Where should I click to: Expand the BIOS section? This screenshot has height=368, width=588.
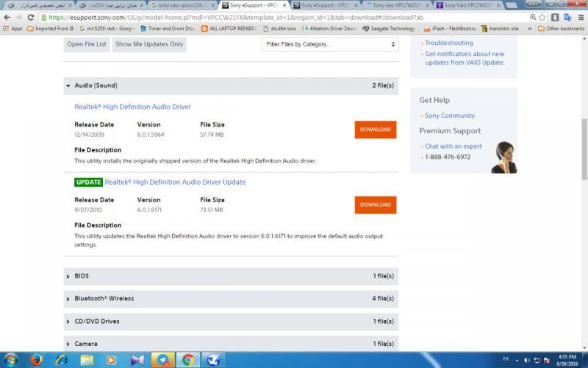(231, 276)
